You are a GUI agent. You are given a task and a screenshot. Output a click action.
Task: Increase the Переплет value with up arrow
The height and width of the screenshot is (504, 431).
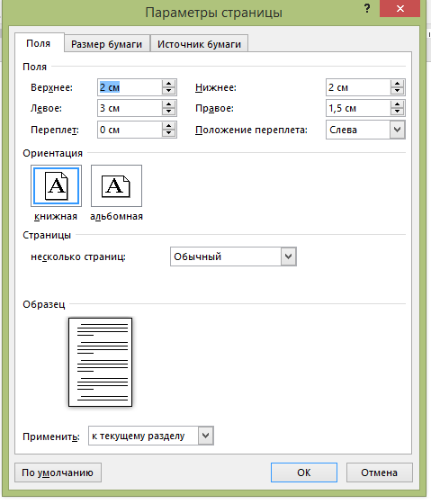(169, 126)
